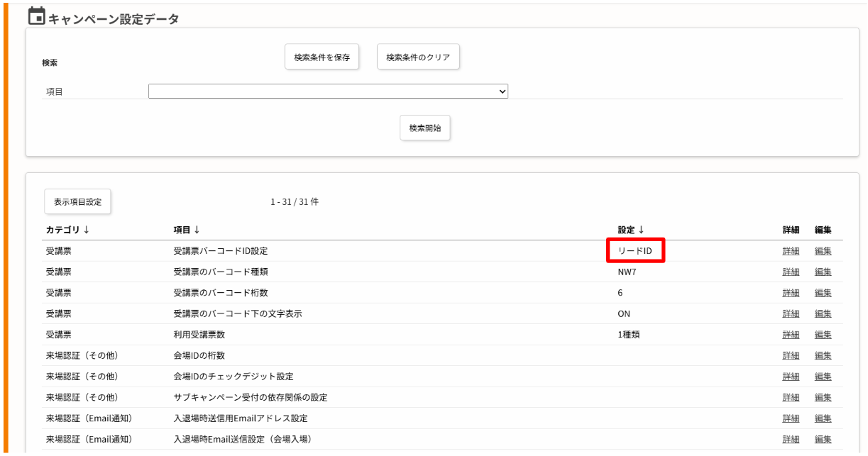The image size is (868, 456).
Task: Edit 会場IDの桁数 row
Action: [x=823, y=355]
